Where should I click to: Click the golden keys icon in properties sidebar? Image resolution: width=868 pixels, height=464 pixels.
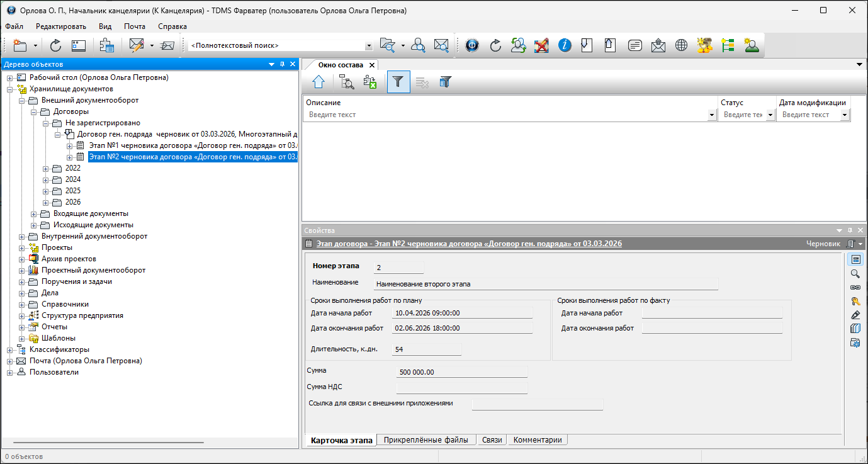[855, 301]
